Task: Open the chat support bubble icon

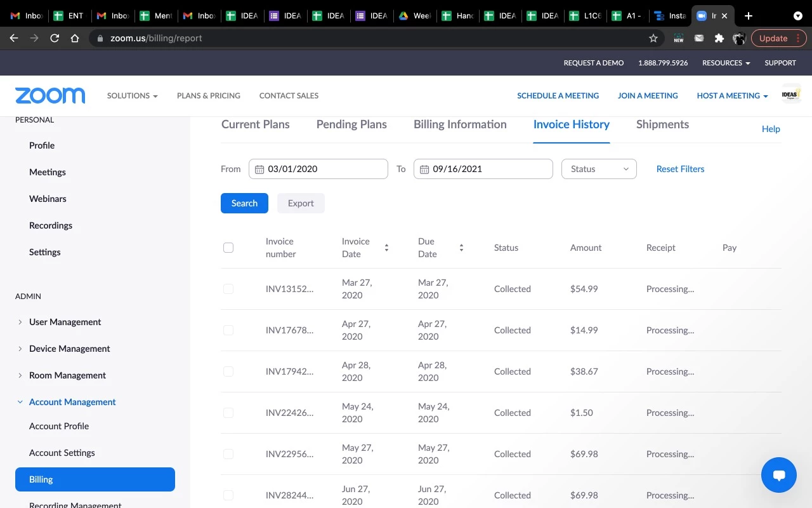Action: [779, 475]
